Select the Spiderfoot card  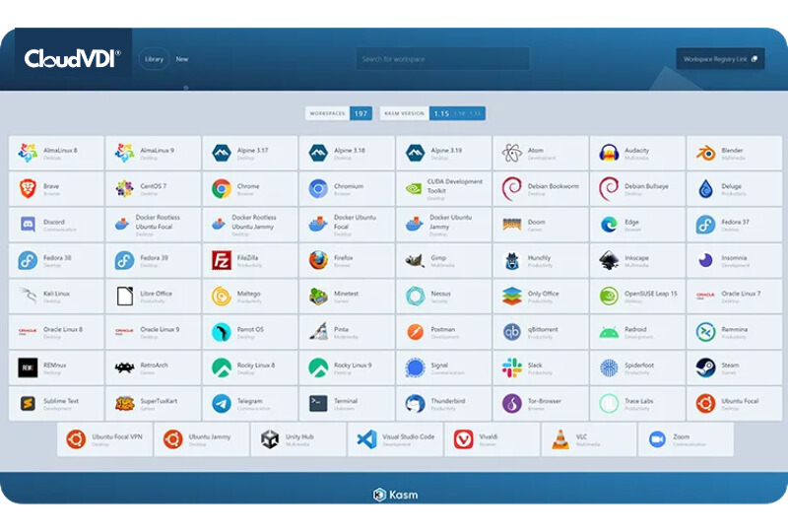637,367
